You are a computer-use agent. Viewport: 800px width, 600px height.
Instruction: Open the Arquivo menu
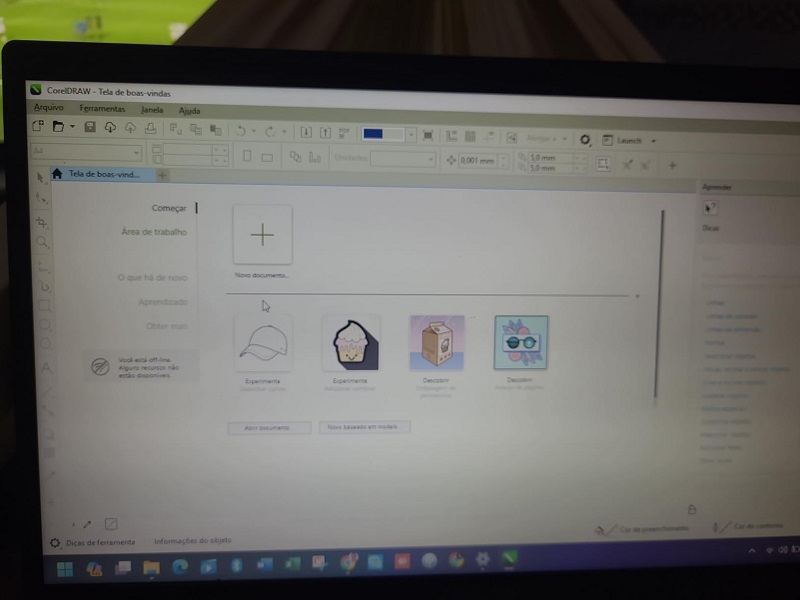coord(48,107)
